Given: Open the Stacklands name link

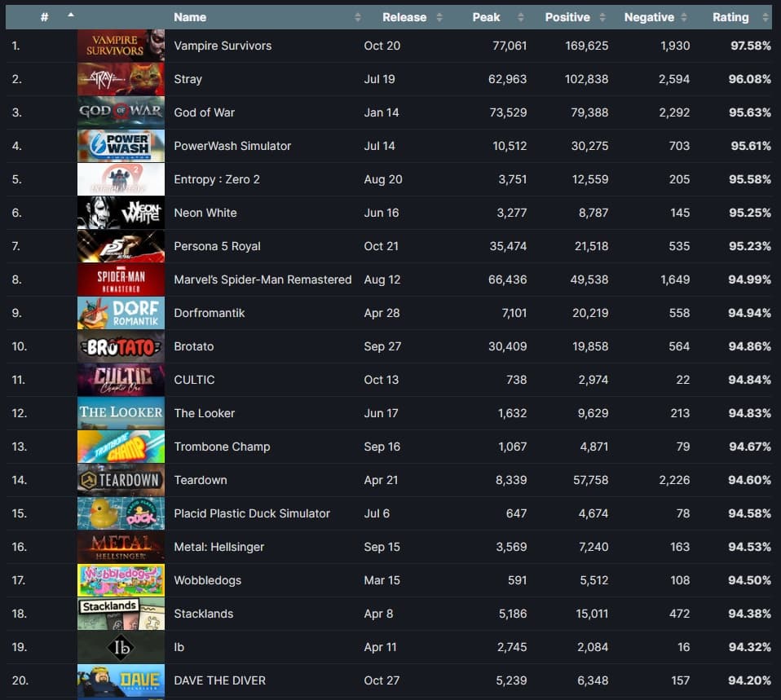Looking at the screenshot, I should pos(203,614).
